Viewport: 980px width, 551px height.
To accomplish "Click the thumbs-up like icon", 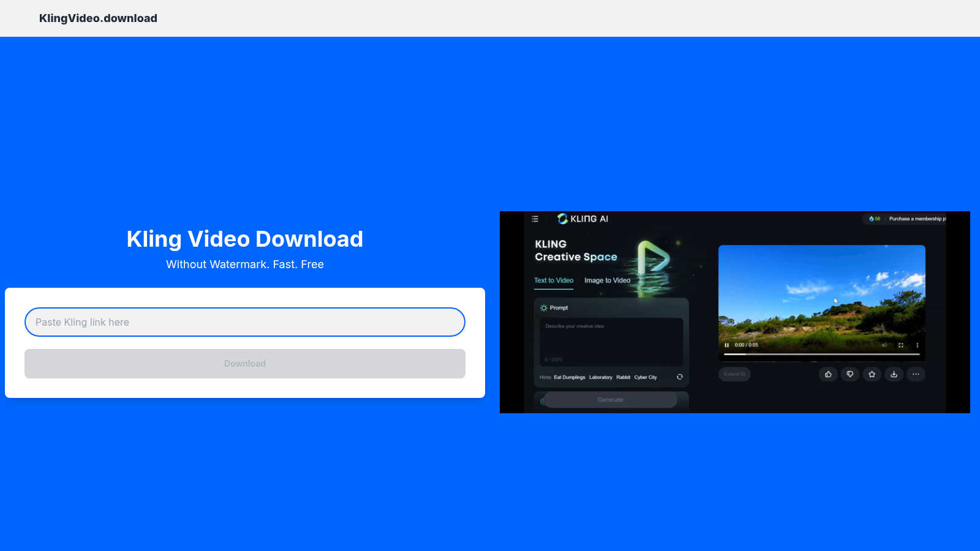I will click(x=828, y=374).
